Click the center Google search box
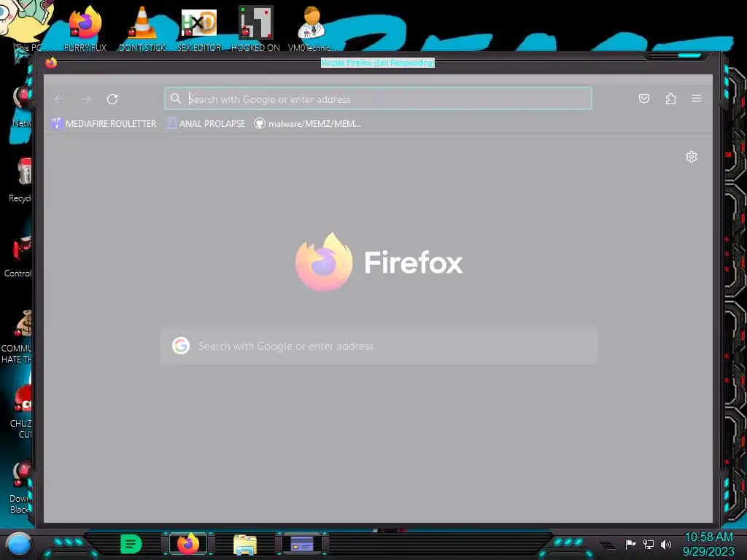This screenshot has height=560, width=747. coord(379,346)
